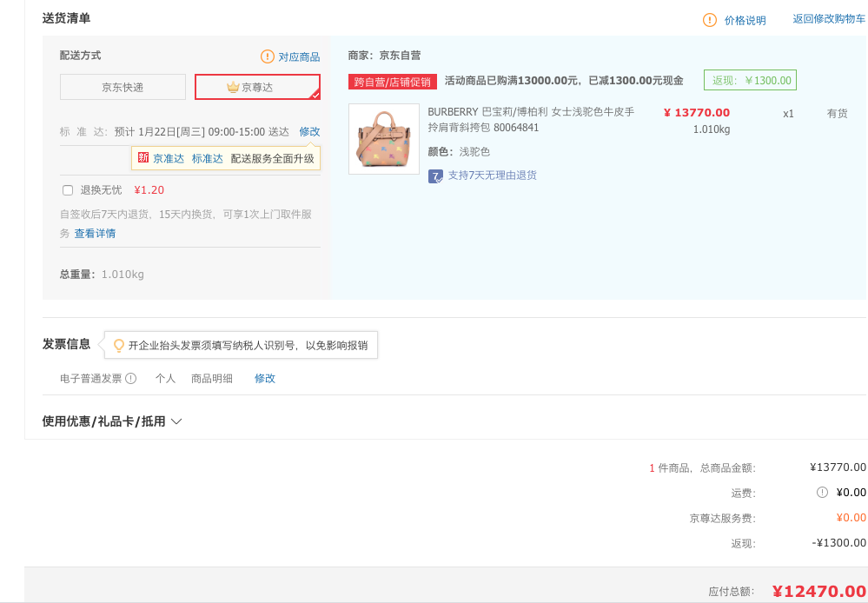Image resolution: width=868 pixels, height=603 pixels.
Task: Select 京尊达 delivery option
Action: (x=257, y=87)
